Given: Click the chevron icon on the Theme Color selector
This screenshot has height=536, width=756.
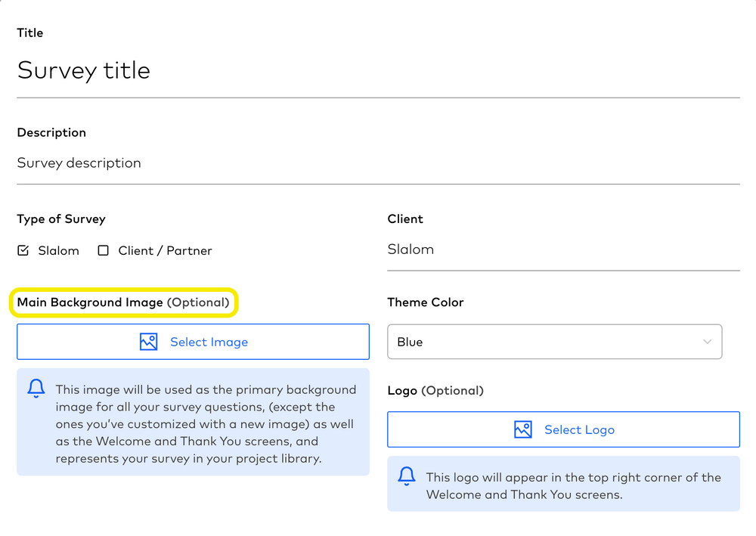Looking at the screenshot, I should pyautogui.click(x=708, y=342).
